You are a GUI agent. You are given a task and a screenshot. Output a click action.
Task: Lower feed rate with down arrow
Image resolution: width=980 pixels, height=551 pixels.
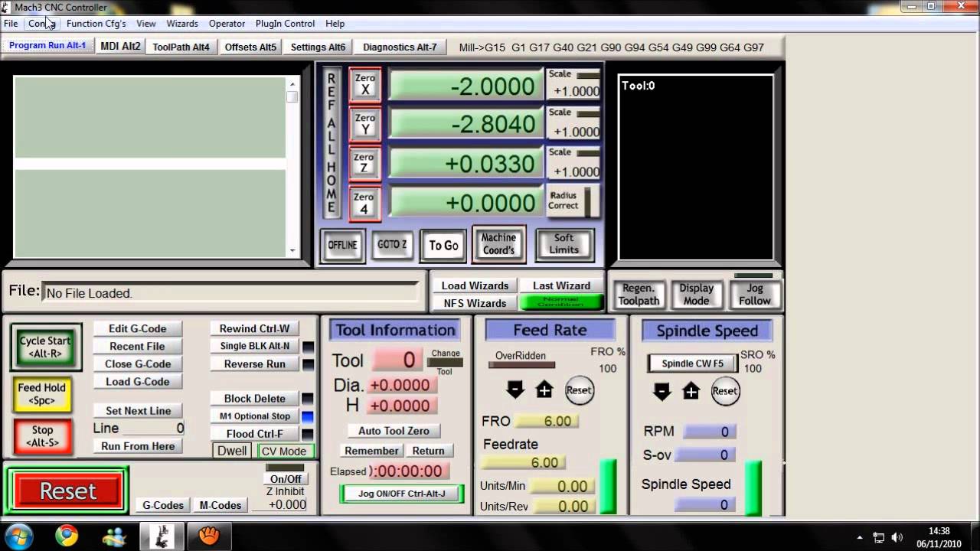[x=514, y=390]
